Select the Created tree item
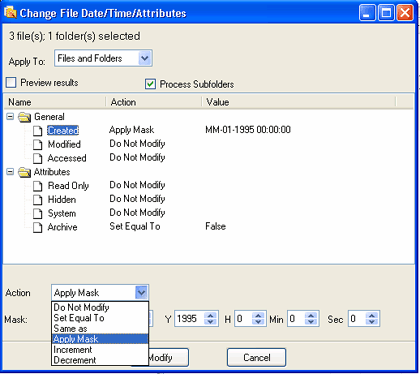The image size is (420, 374). point(63,130)
